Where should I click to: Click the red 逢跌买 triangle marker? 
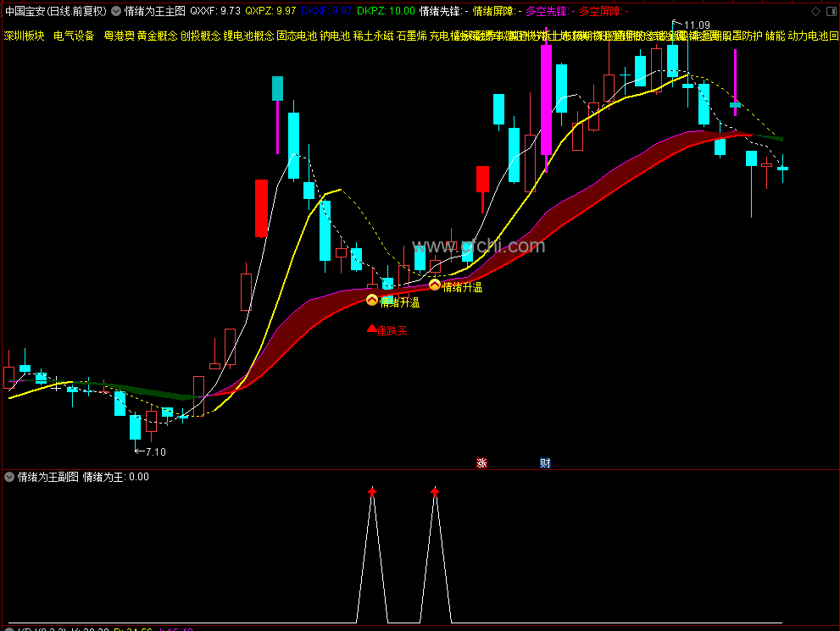coord(371,329)
